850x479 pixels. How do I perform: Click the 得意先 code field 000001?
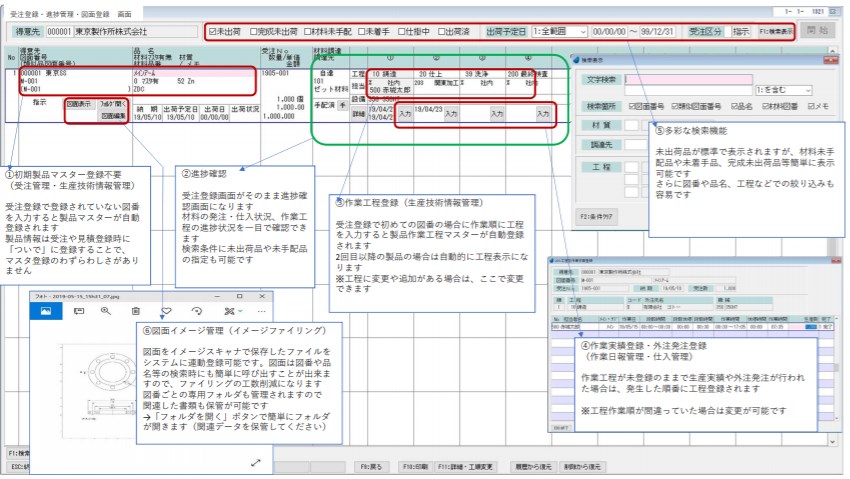tap(59, 32)
